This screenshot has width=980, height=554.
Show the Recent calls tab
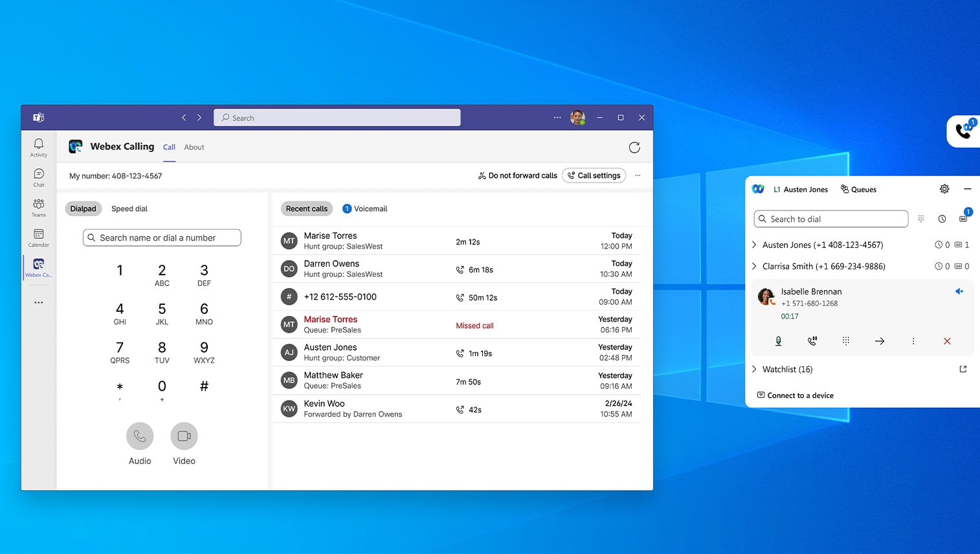point(307,208)
